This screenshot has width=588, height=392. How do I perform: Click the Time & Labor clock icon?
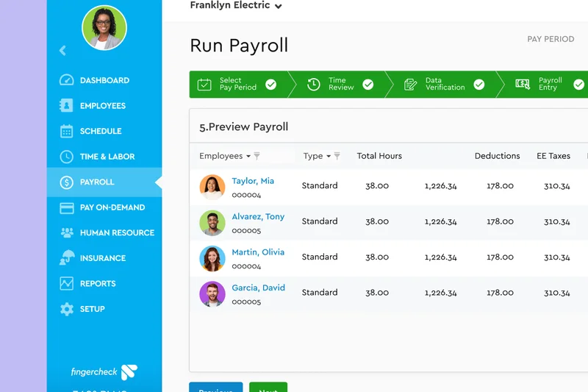(x=67, y=157)
